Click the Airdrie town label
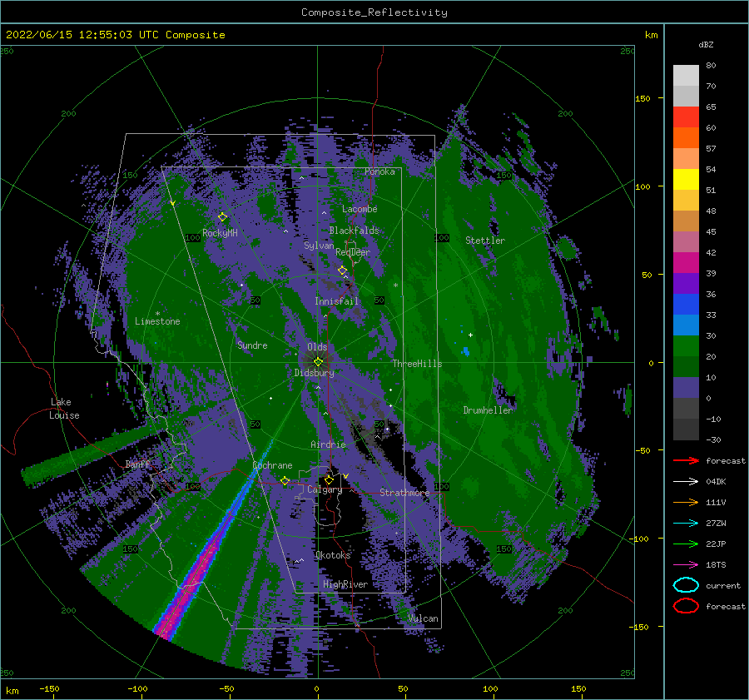 click(328, 444)
